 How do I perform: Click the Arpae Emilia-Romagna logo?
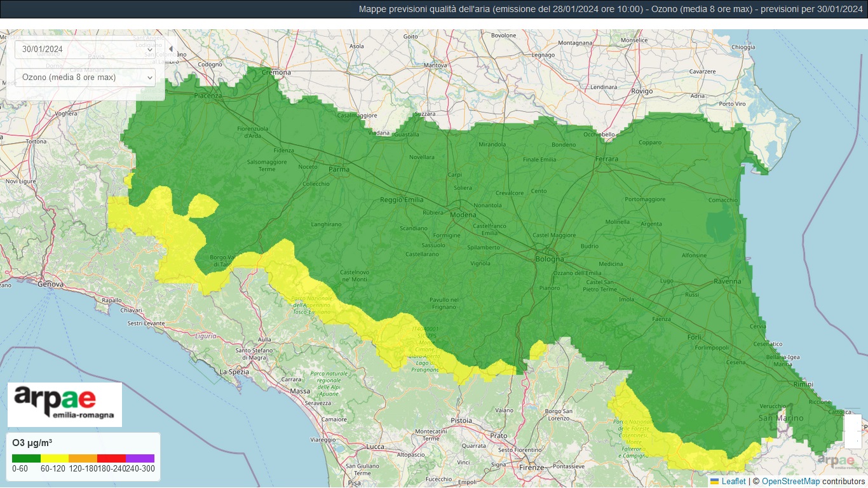pos(64,404)
